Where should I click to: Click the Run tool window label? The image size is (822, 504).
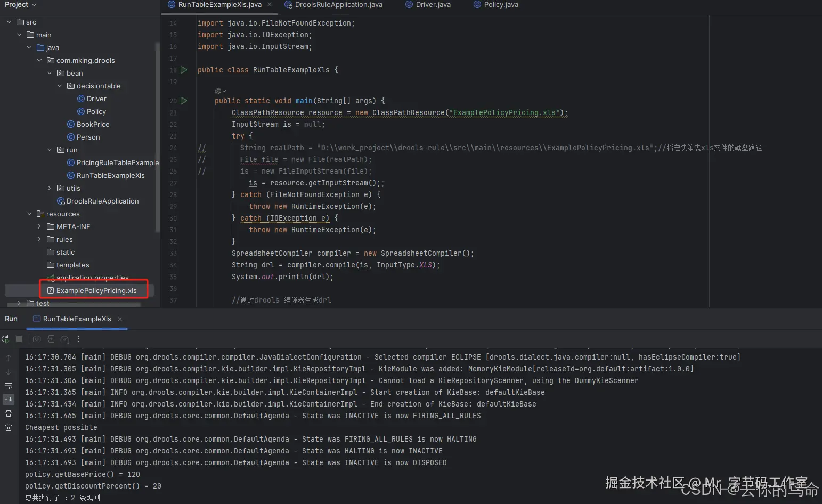point(11,319)
